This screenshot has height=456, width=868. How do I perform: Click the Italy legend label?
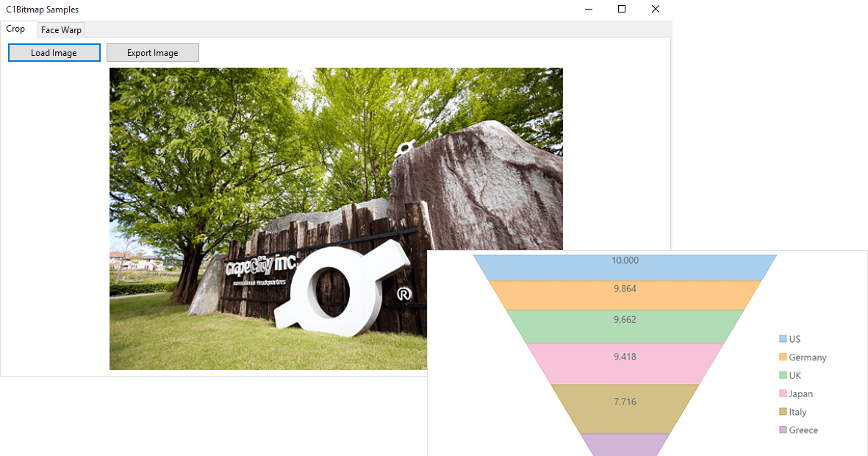tap(797, 412)
